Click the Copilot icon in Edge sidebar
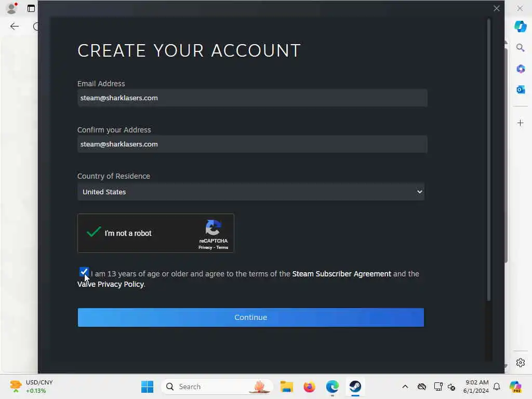532x399 pixels. coord(520,26)
